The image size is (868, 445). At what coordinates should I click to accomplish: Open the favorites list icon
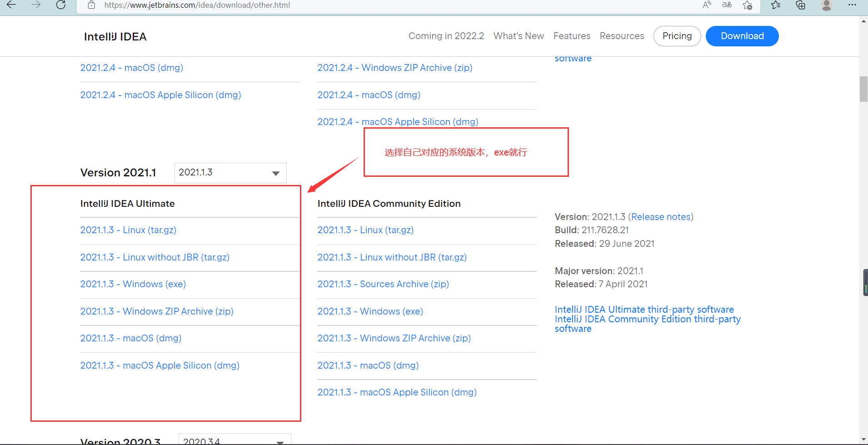click(776, 5)
